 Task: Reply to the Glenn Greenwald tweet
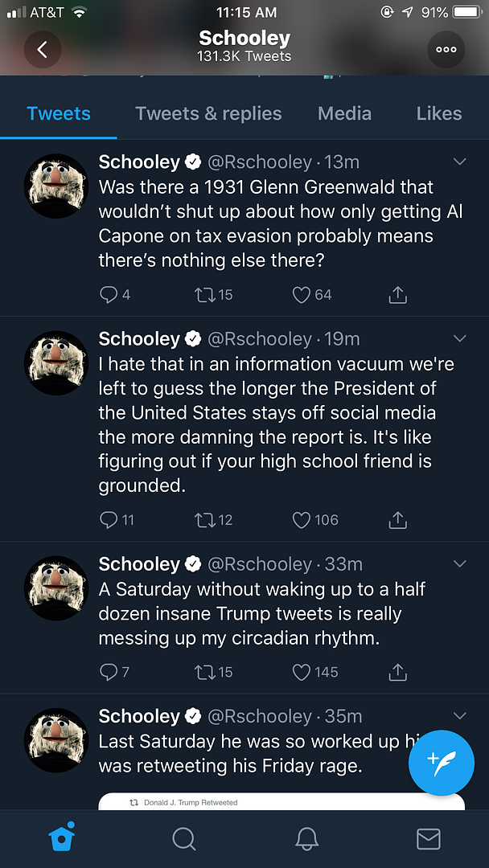109,295
